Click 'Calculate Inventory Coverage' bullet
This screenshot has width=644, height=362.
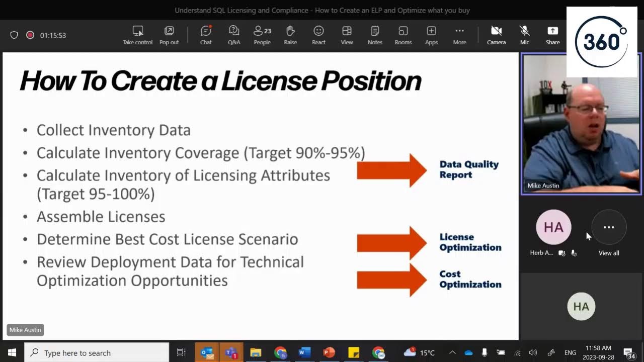point(201,153)
